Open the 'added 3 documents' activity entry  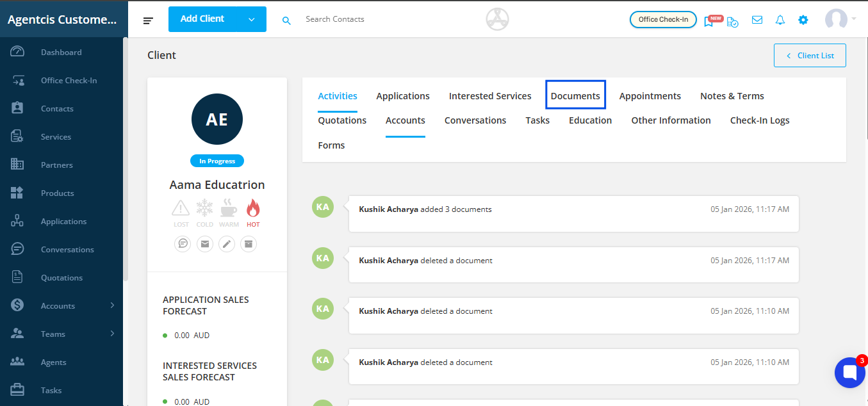pyautogui.click(x=574, y=213)
